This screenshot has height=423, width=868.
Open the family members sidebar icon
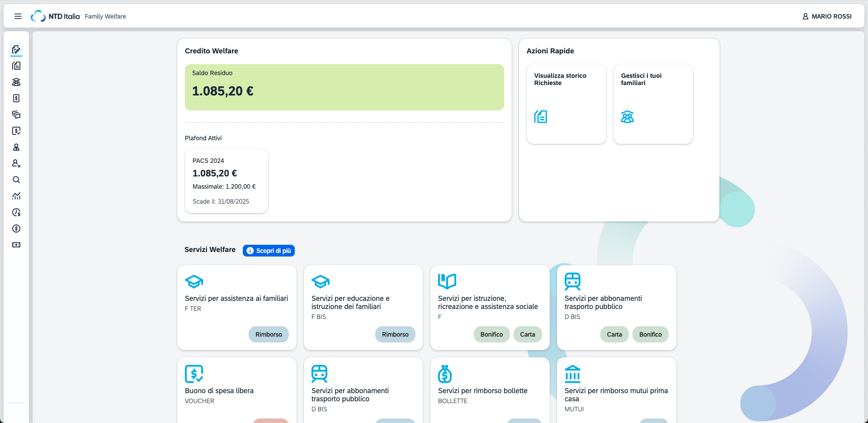16,82
